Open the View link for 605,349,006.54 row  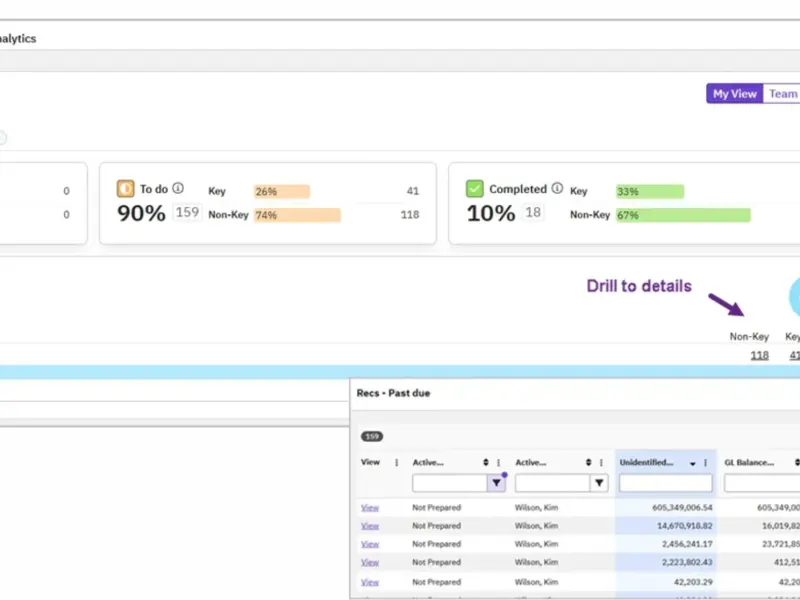pos(370,508)
